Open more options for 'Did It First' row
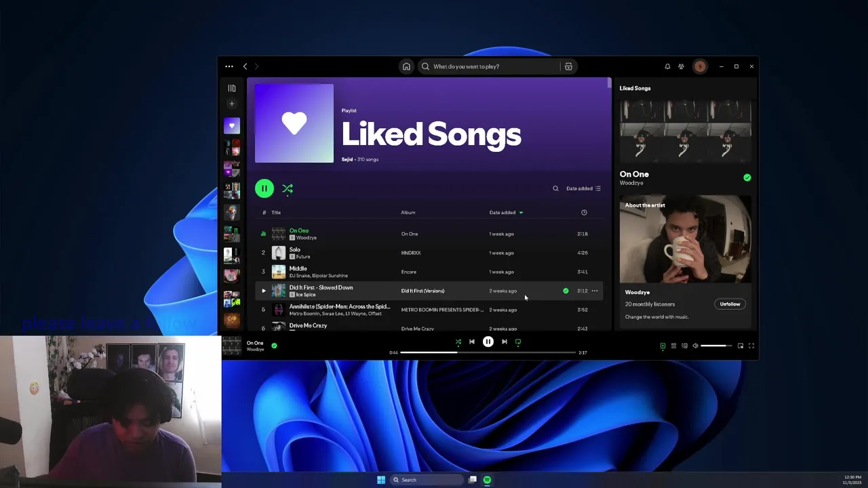868x488 pixels. point(595,291)
